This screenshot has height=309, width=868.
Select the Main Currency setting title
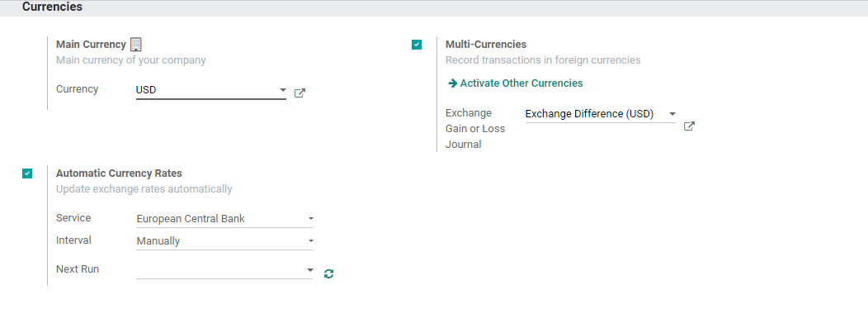pyautogui.click(x=91, y=45)
